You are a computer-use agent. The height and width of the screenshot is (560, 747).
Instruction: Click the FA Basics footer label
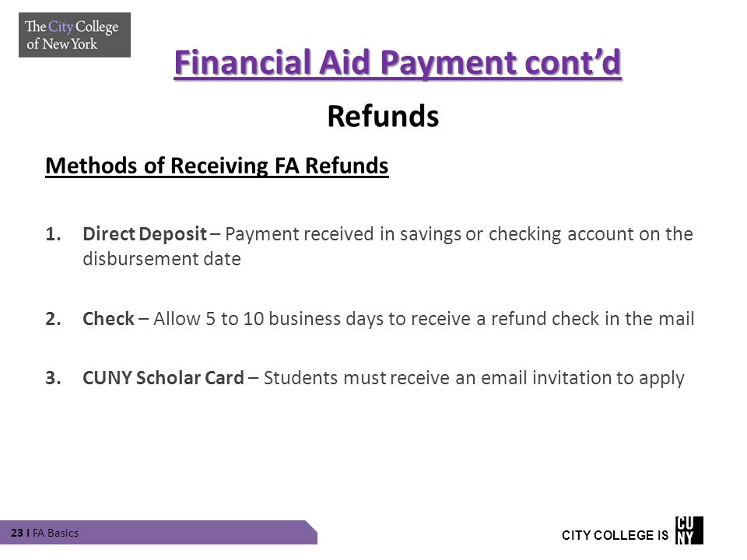(x=56, y=533)
